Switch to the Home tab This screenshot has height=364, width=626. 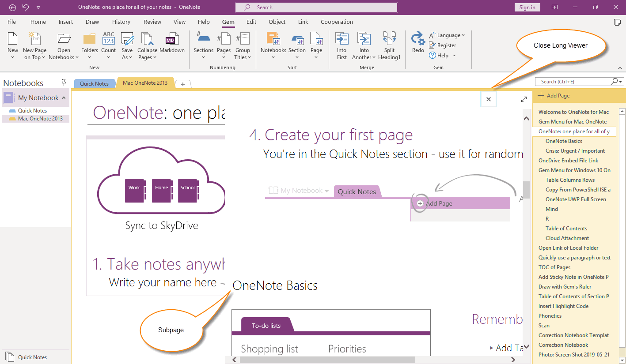(x=38, y=22)
